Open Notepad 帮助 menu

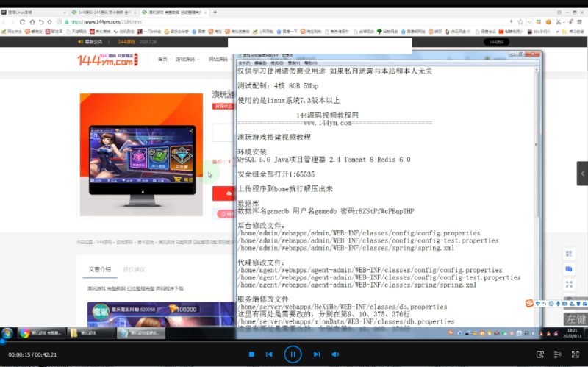pyautogui.click(x=310, y=63)
